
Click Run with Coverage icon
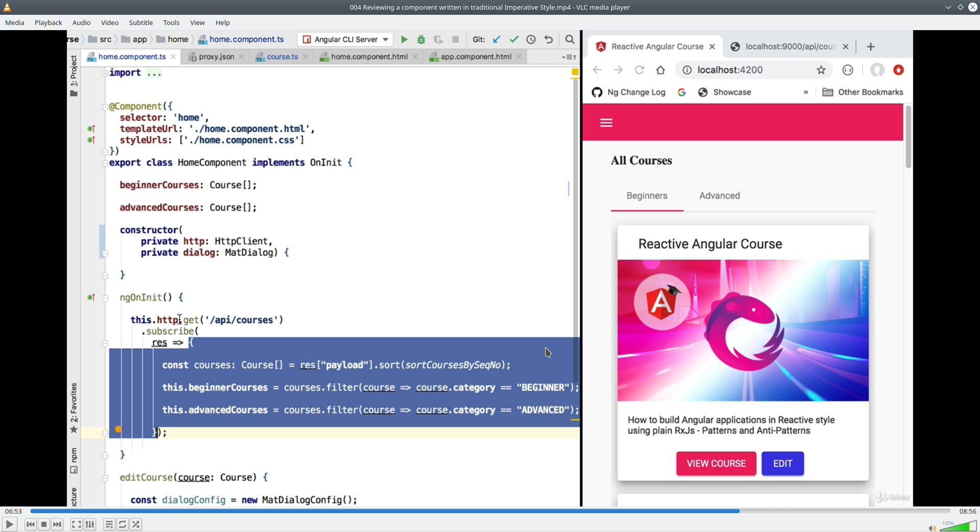[x=438, y=39]
